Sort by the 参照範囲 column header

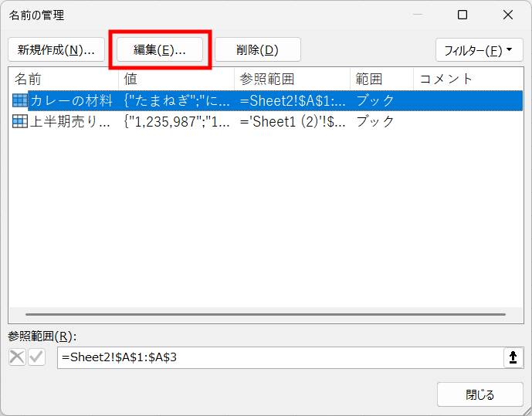pos(292,79)
